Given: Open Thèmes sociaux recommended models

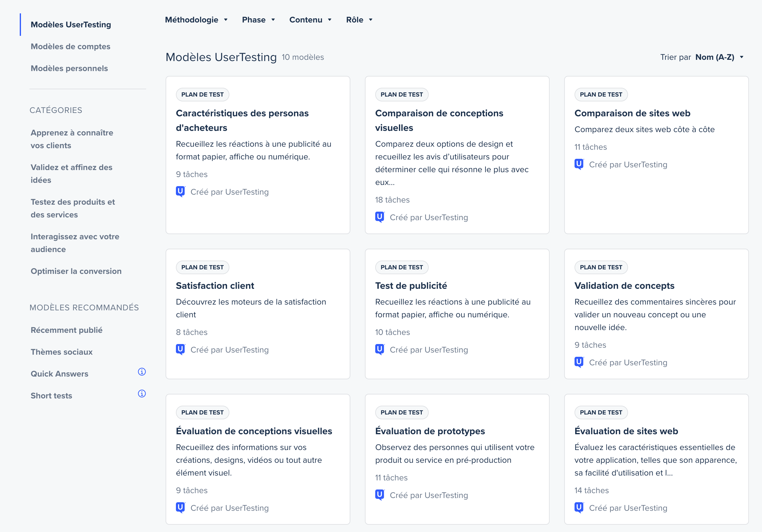Looking at the screenshot, I should click(62, 352).
